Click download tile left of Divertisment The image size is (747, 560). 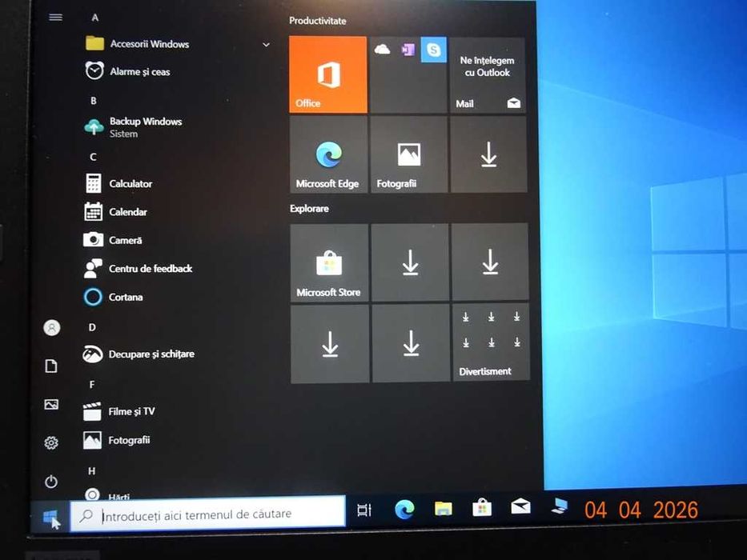tap(411, 343)
